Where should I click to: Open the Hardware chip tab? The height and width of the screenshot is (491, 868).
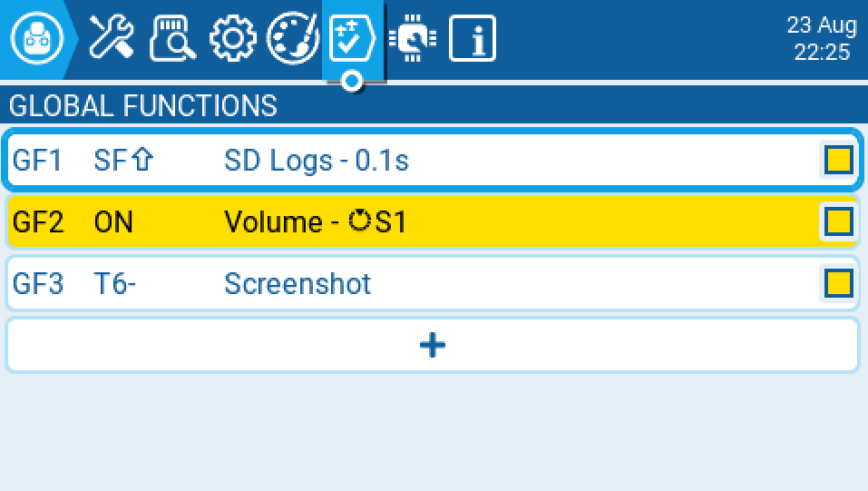tap(413, 39)
